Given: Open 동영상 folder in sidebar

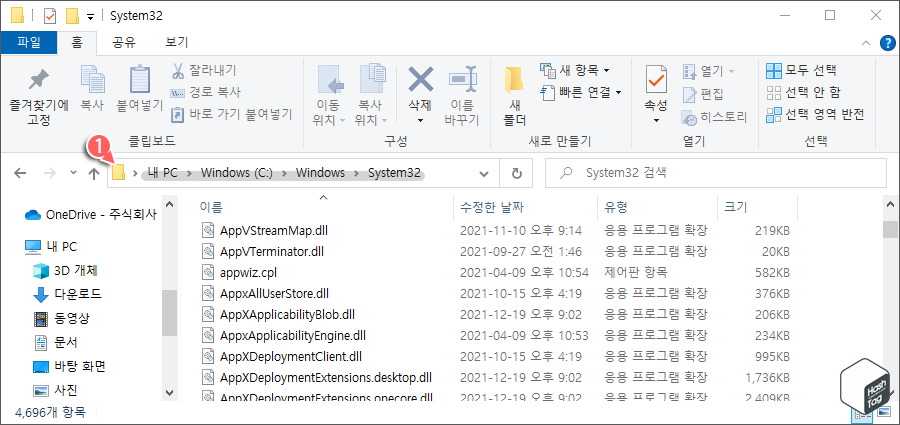Looking at the screenshot, I should pyautogui.click(x=61, y=318).
